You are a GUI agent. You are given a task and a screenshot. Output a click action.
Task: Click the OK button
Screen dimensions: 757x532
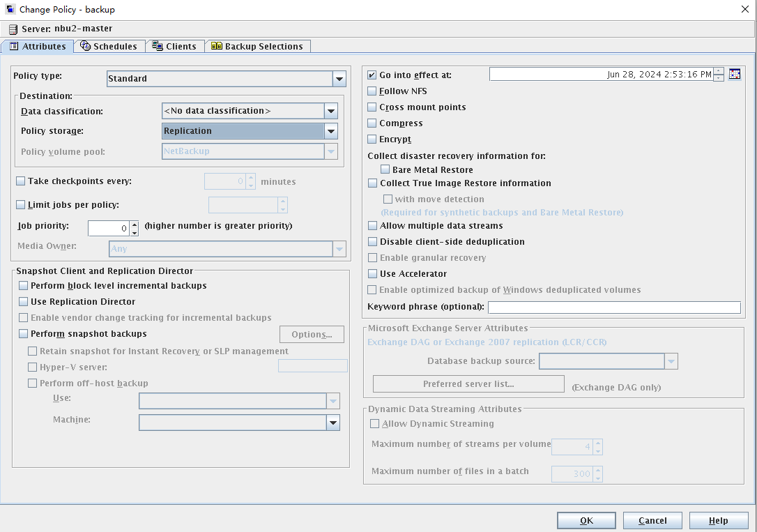point(586,521)
